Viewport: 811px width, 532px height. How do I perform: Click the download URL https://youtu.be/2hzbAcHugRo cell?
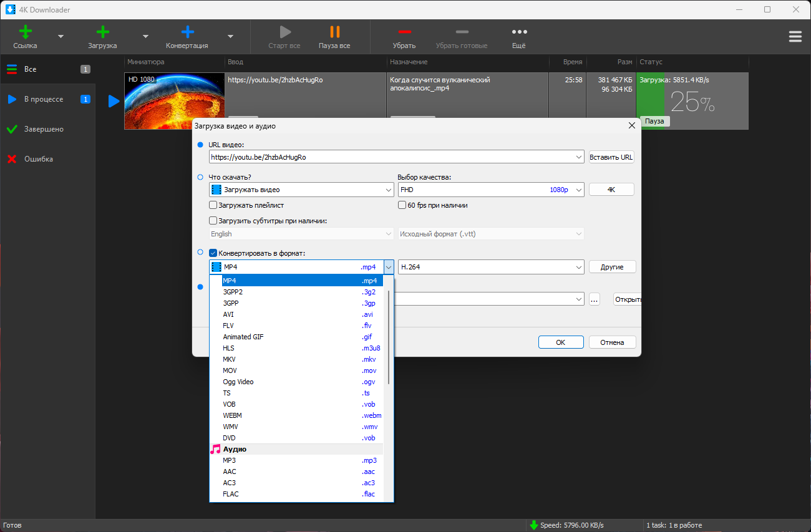click(x=305, y=101)
